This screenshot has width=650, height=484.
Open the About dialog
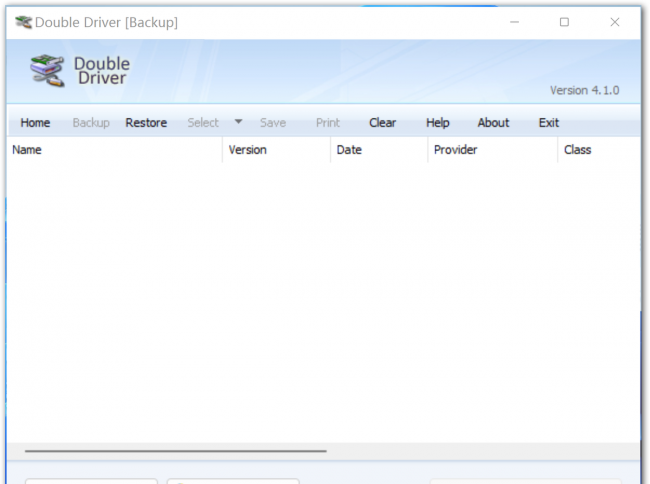click(x=493, y=123)
